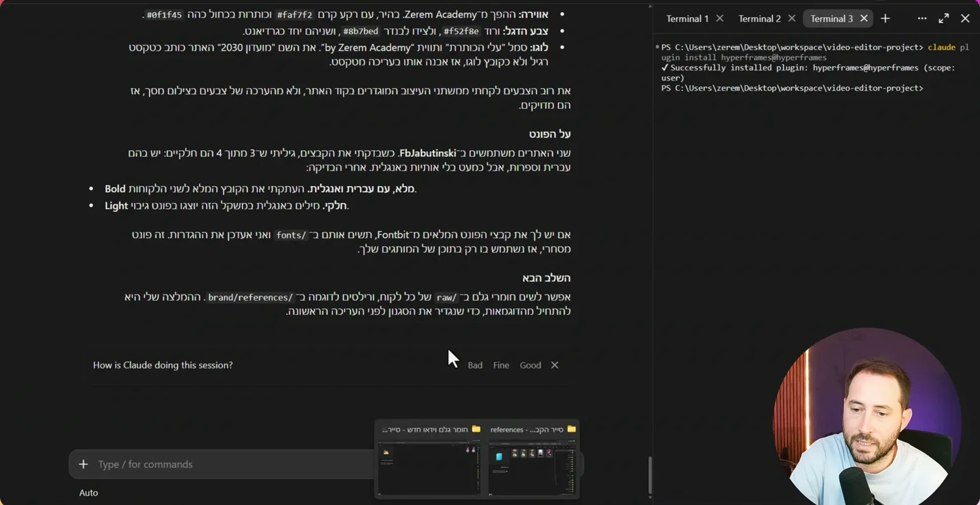Viewport: 980px width, 505px height.
Task: Click the "fonts/" inline code
Action: [291, 235]
